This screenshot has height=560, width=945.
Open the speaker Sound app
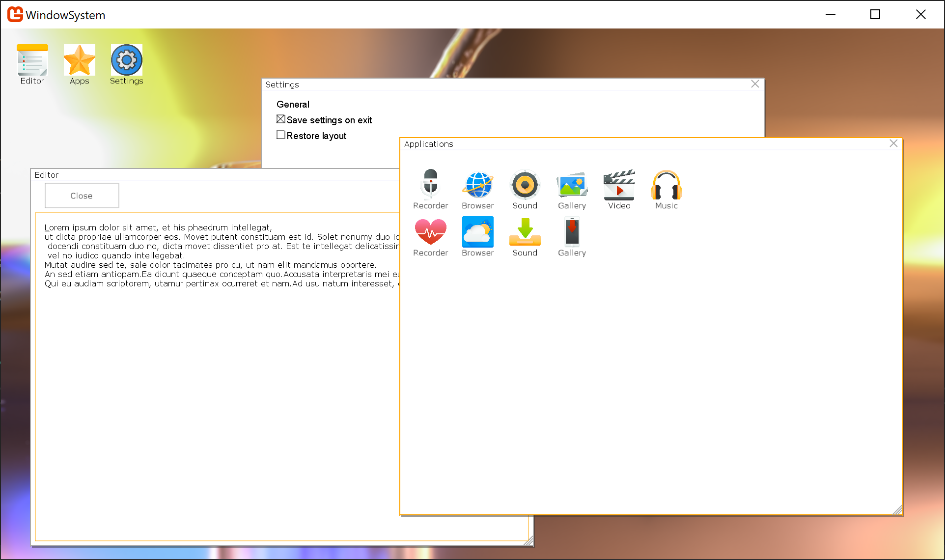point(525,185)
